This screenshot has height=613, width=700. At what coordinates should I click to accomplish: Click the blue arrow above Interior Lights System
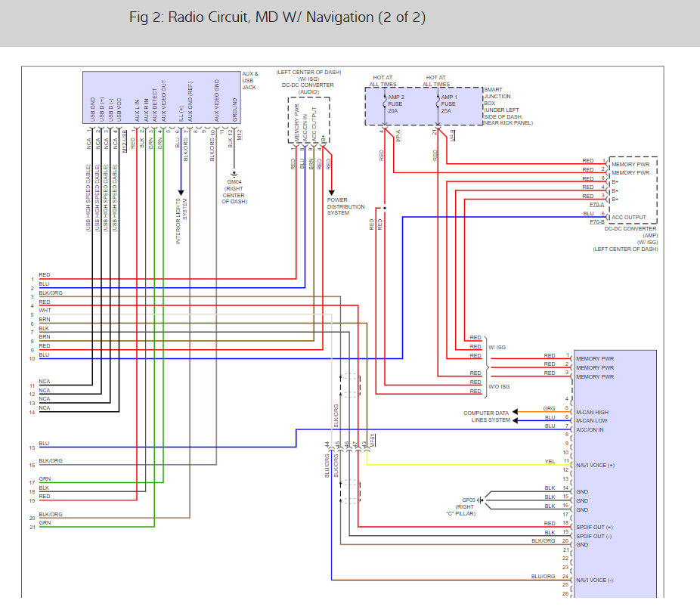click(x=181, y=193)
